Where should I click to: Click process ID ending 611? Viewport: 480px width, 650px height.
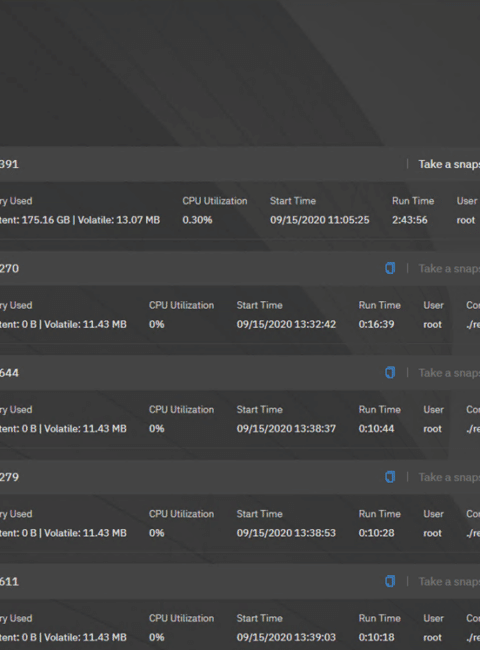9,582
